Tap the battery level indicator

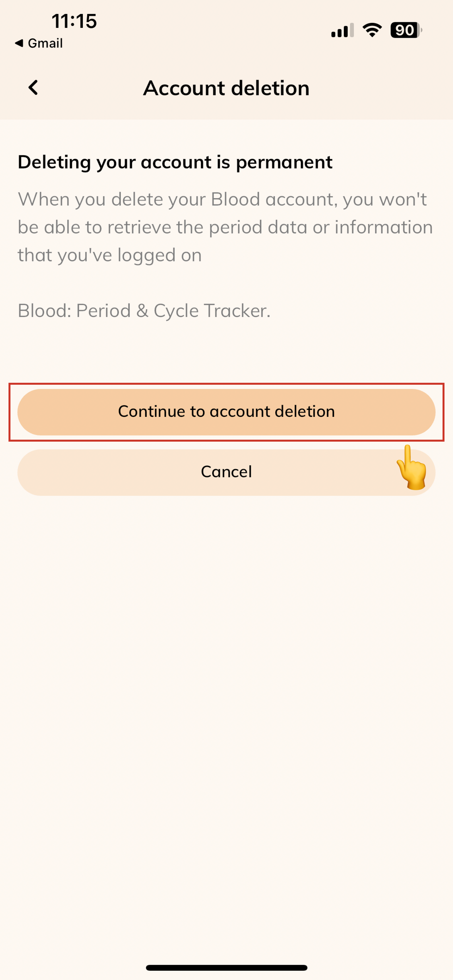click(406, 30)
